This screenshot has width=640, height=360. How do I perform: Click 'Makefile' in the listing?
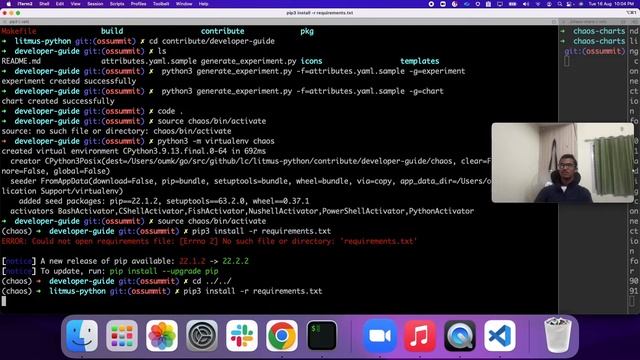tap(19, 31)
